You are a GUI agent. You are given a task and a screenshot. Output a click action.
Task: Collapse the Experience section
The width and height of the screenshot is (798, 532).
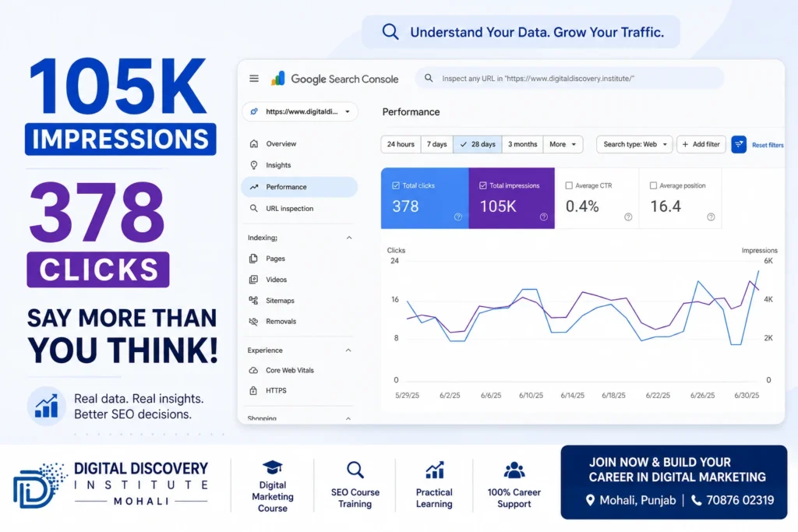pyautogui.click(x=348, y=350)
